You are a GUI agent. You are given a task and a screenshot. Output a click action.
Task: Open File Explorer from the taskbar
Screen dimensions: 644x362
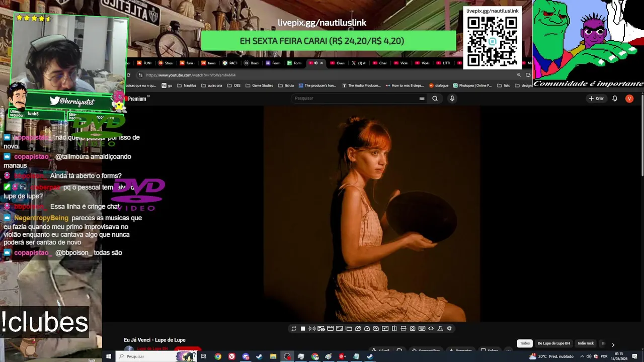[273, 356]
